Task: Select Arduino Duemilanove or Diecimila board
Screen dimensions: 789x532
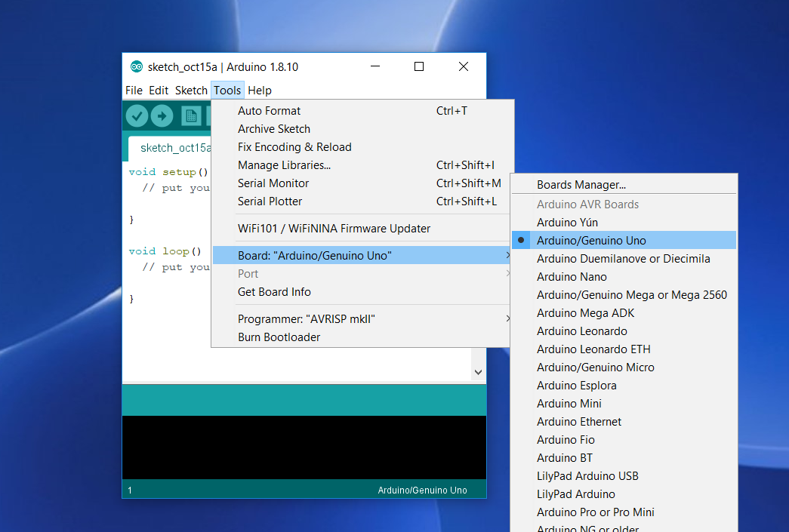Action: pos(624,259)
